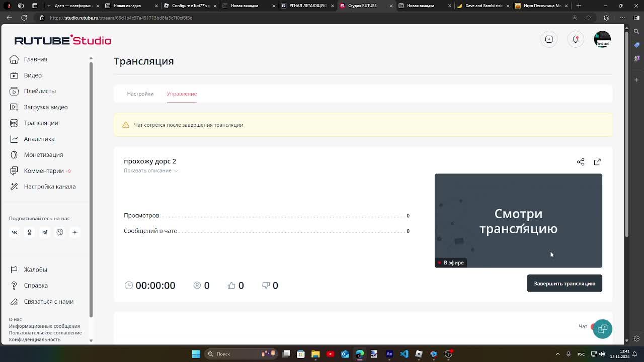Click the sidebar scroll up arrow
This screenshot has width=644, height=362.
(91, 59)
